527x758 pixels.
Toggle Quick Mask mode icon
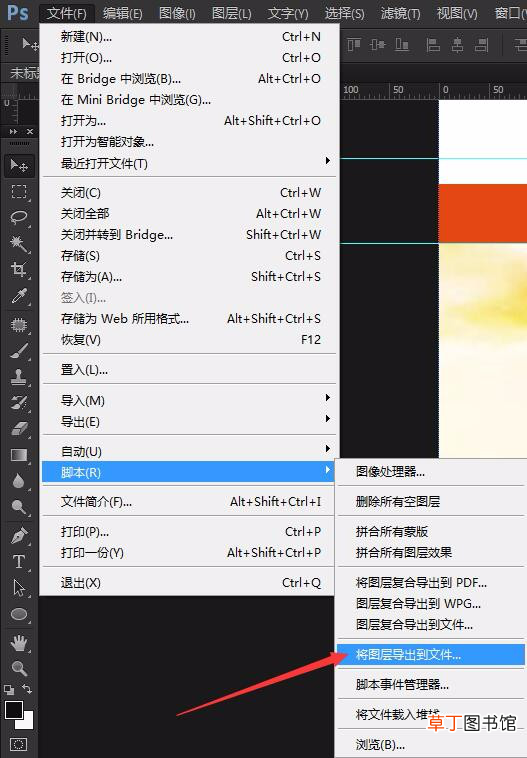(18, 744)
